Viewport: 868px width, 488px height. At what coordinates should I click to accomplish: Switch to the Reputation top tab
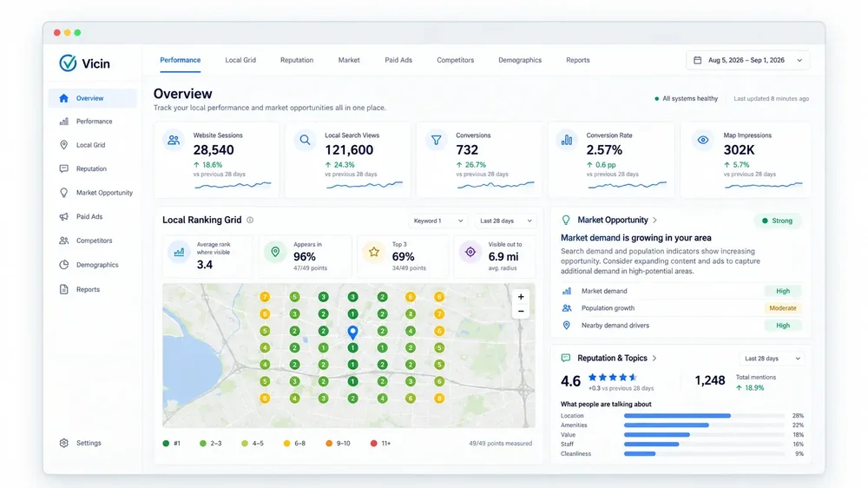pos(297,60)
